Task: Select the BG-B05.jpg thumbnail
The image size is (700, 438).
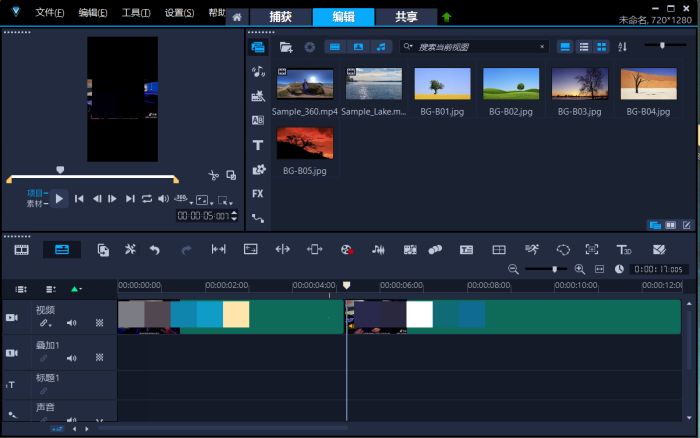Action: pyautogui.click(x=305, y=143)
